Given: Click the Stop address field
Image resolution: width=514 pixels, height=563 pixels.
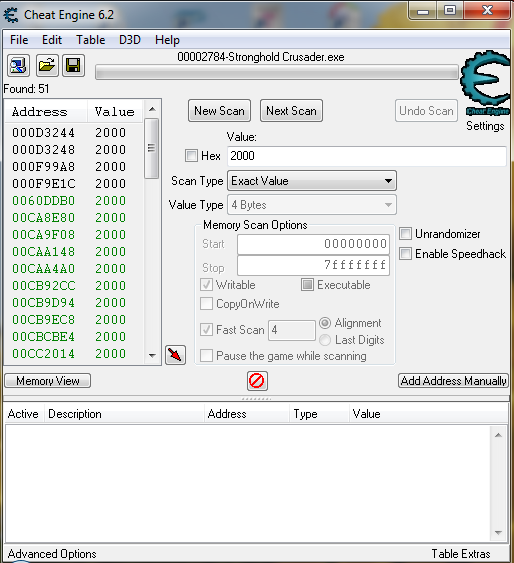Looking at the screenshot, I should click(313, 265).
